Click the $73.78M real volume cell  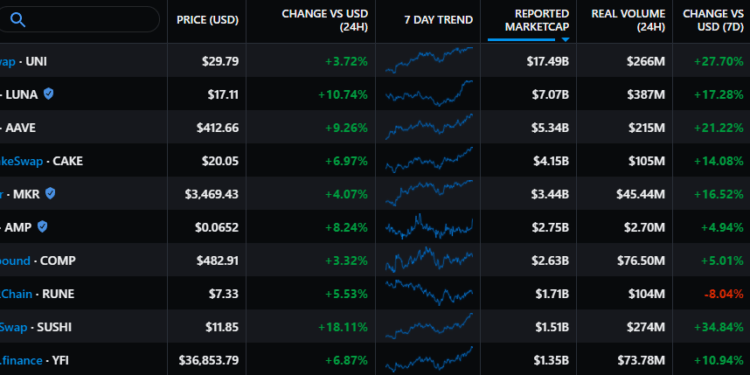[x=641, y=360]
